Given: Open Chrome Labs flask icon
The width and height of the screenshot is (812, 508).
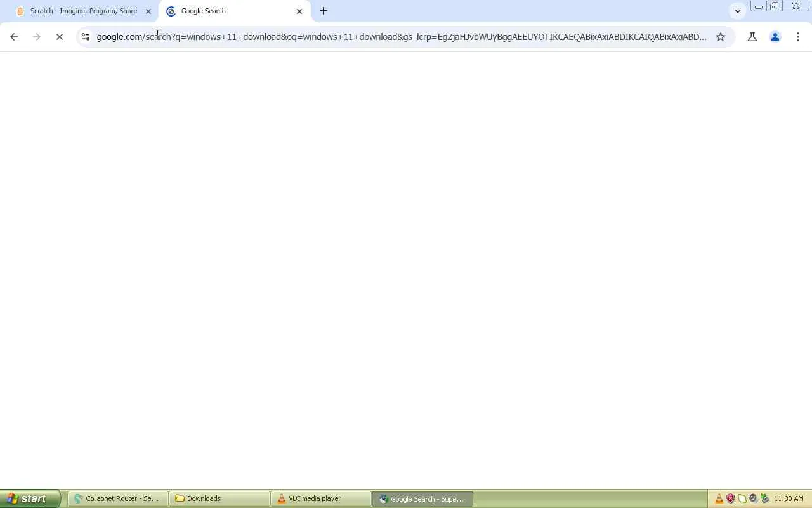Looking at the screenshot, I should [x=752, y=37].
